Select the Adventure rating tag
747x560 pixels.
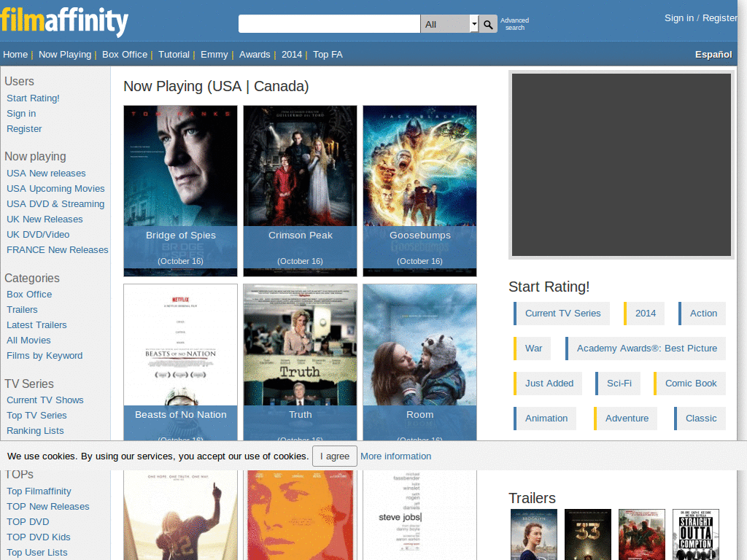[x=625, y=418]
